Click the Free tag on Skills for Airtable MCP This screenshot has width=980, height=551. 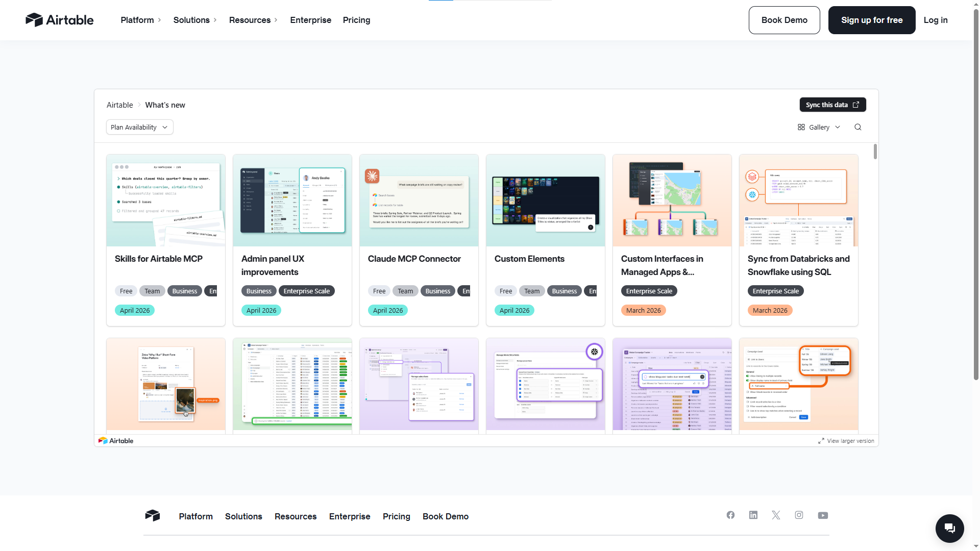point(126,291)
